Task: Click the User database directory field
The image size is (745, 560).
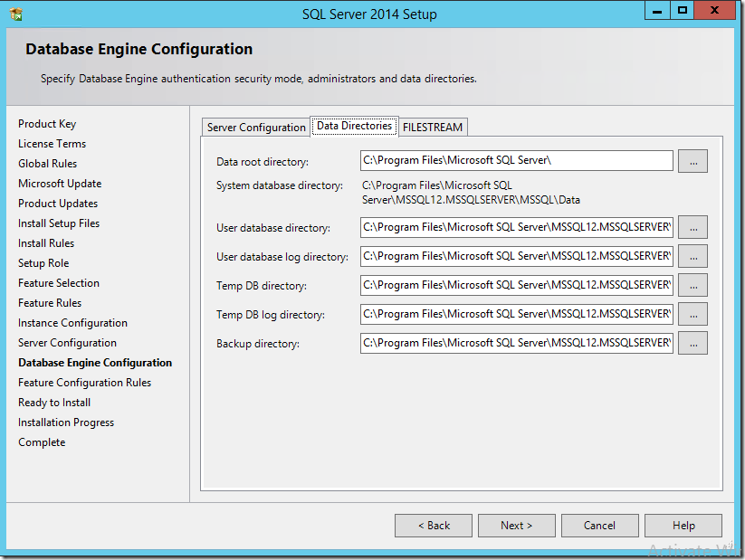Action: 517,227
